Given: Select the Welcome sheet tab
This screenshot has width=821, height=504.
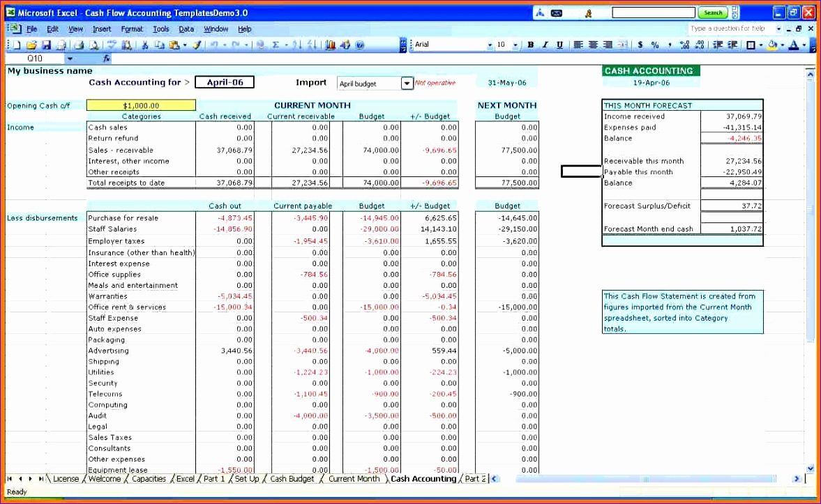Looking at the screenshot, I should tap(105, 479).
